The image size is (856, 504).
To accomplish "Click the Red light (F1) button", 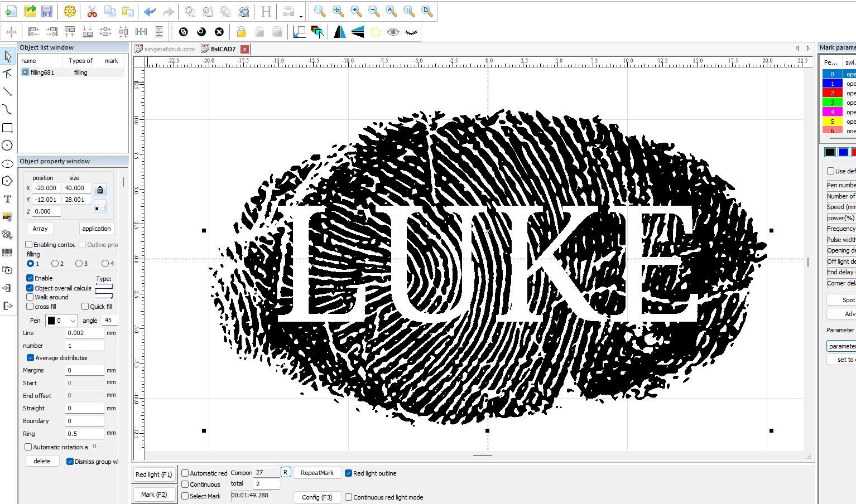I will (x=153, y=474).
